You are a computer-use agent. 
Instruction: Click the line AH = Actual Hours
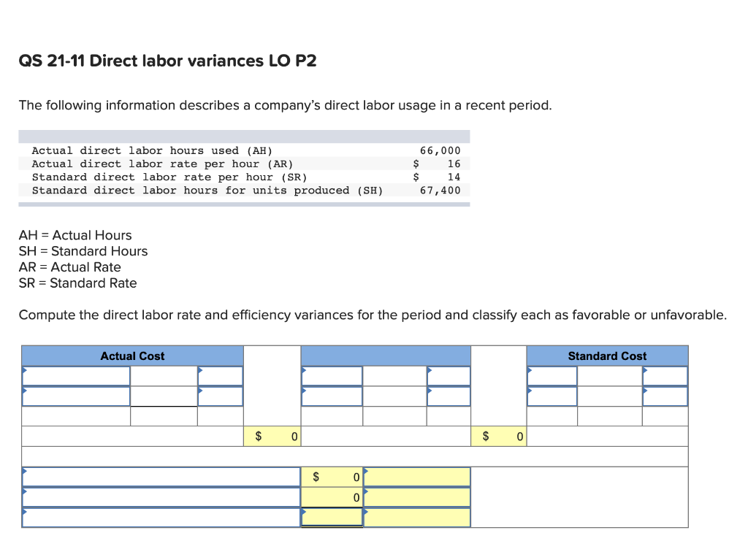(75, 235)
